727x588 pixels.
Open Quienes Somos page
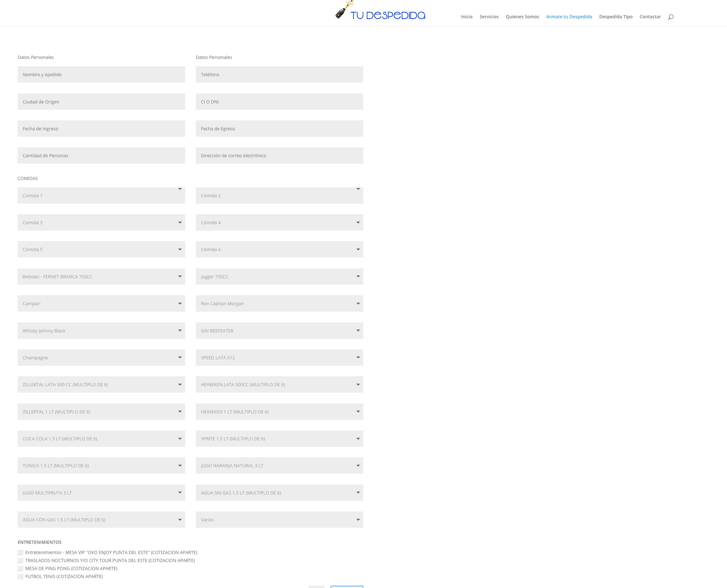(x=522, y=17)
